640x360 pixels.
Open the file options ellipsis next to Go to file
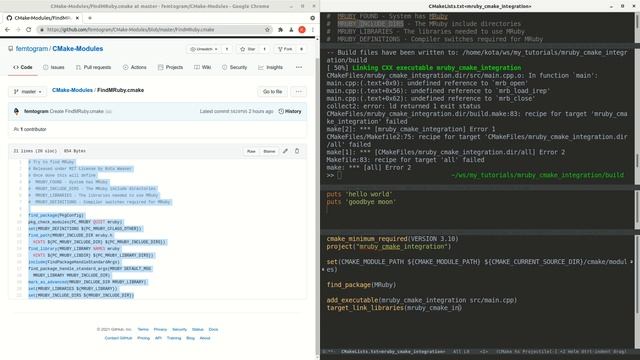click(x=299, y=92)
